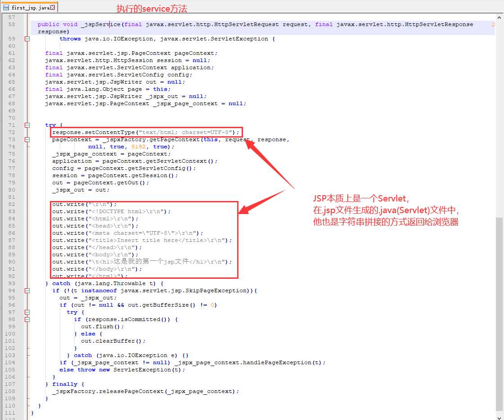Click the out.write "<body>" line 89
This screenshot has height=420, width=504.
pos(95,255)
